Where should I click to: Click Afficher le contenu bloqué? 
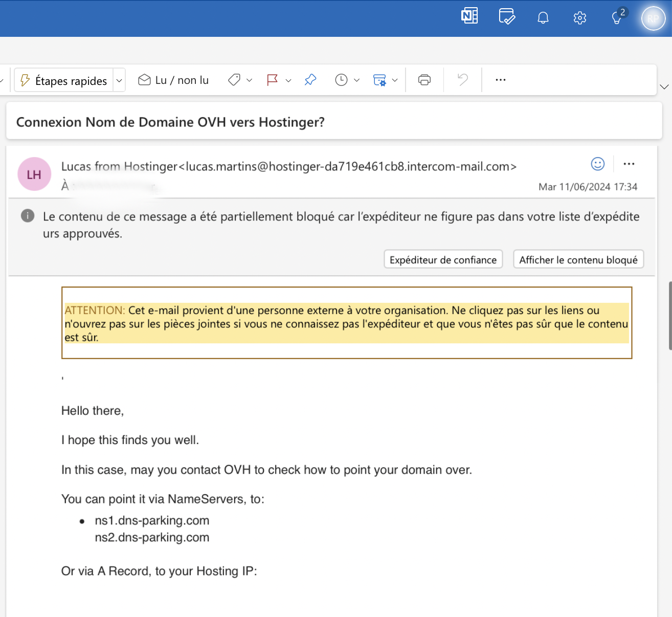(578, 259)
